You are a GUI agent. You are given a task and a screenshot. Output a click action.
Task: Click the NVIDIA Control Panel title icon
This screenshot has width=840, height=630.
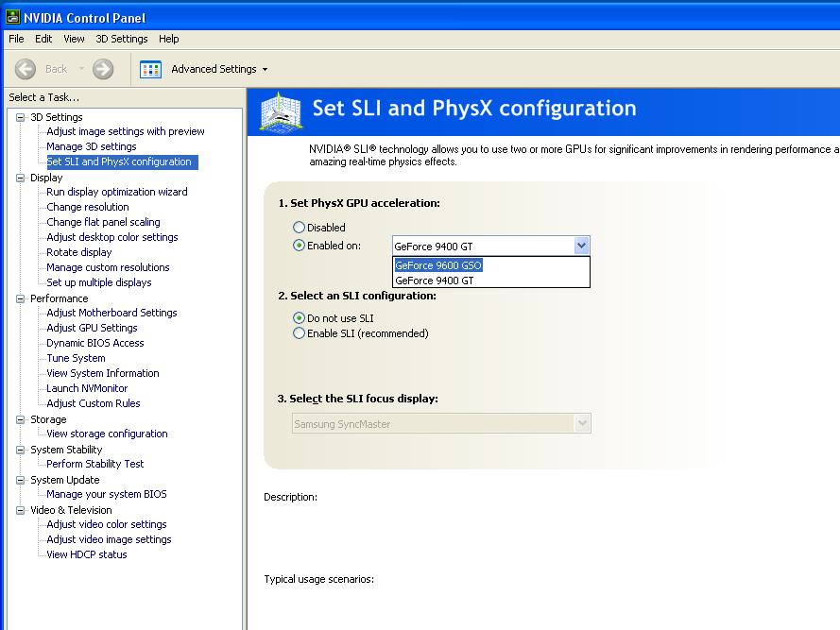click(x=12, y=18)
